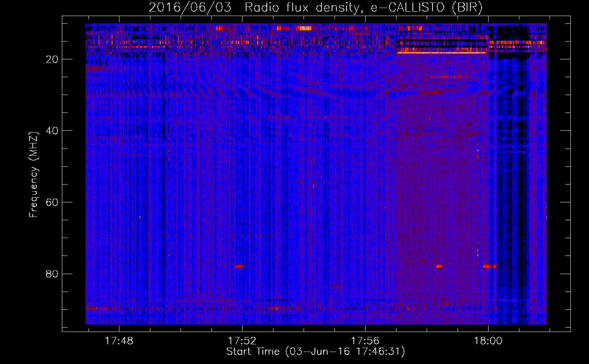Click the 'Frequency (MHZ)' axis label
This screenshot has height=364, width=589.
33,175
